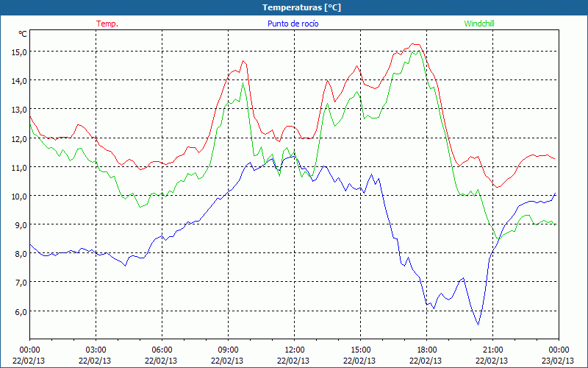Click the 18:00 time axis label

[427, 350]
